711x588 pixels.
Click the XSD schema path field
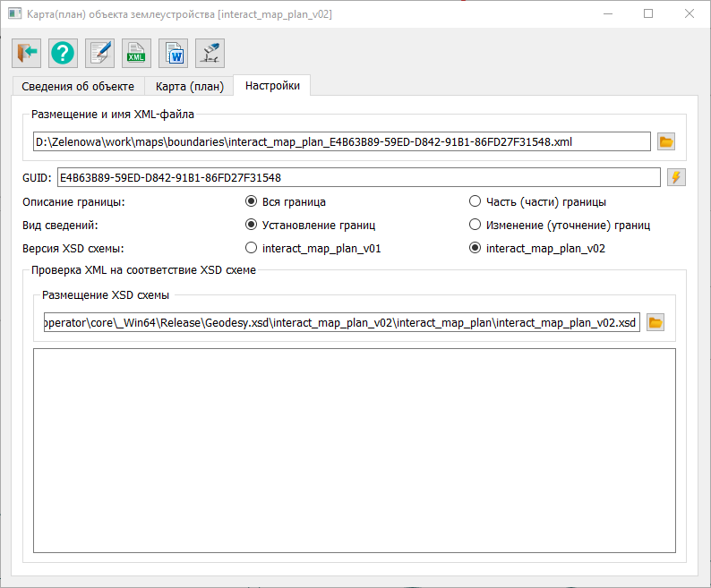click(340, 322)
